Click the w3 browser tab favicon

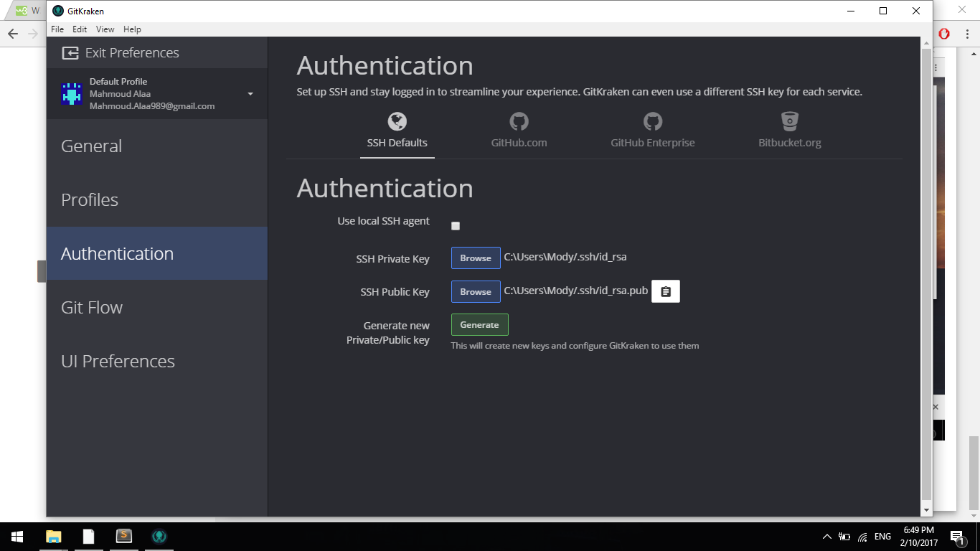click(x=22, y=11)
